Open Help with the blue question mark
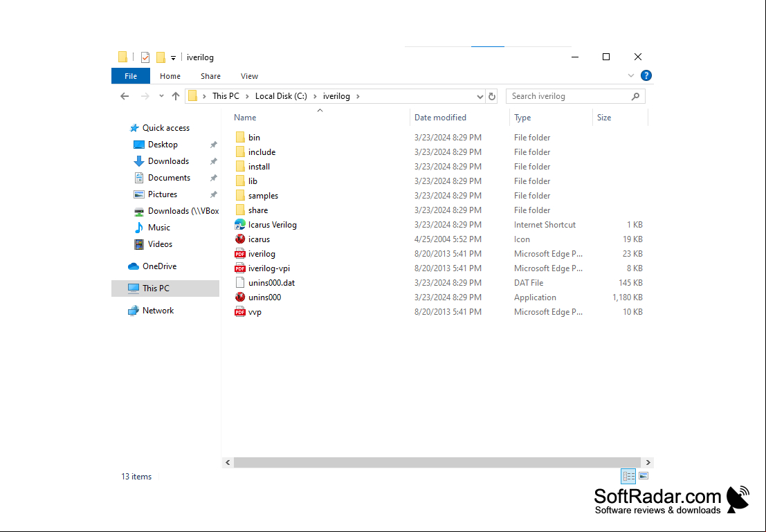The width and height of the screenshot is (766, 532). (646, 75)
